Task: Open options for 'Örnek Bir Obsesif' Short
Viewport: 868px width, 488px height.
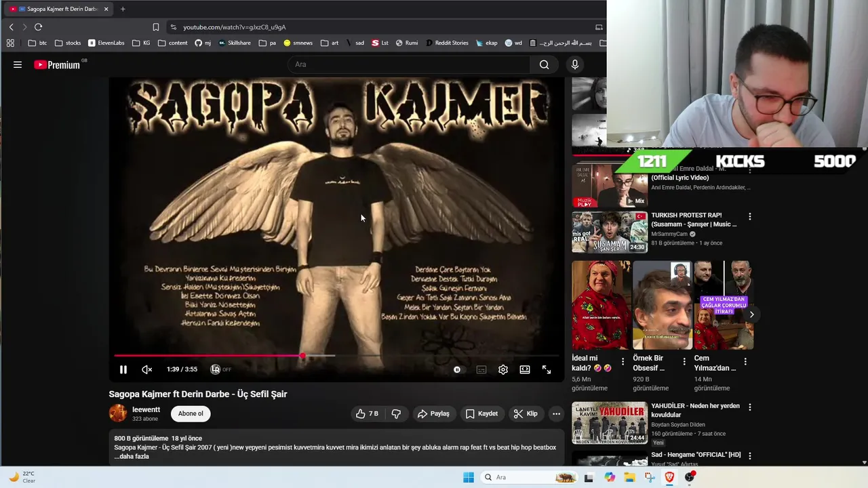Action: [684, 361]
